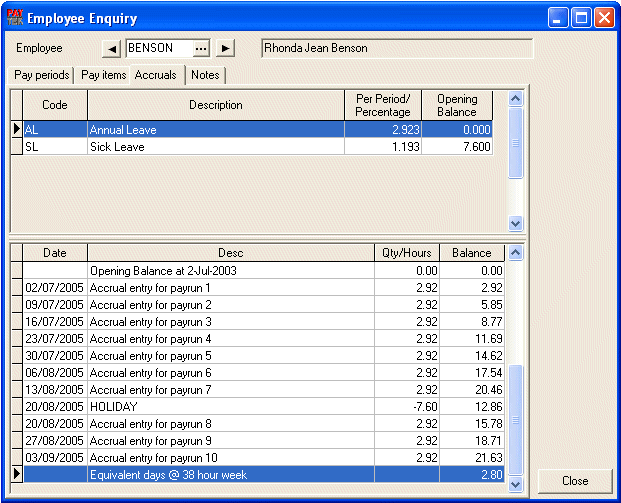The width and height of the screenshot is (621, 503).
Task: Click Per Period/Percentage column header
Action: [383, 105]
